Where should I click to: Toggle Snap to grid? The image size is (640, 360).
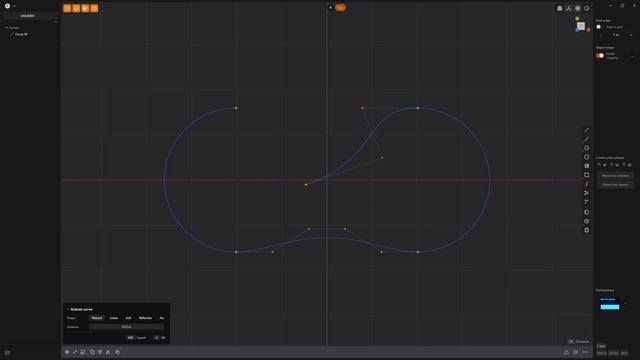pyautogui.click(x=599, y=27)
